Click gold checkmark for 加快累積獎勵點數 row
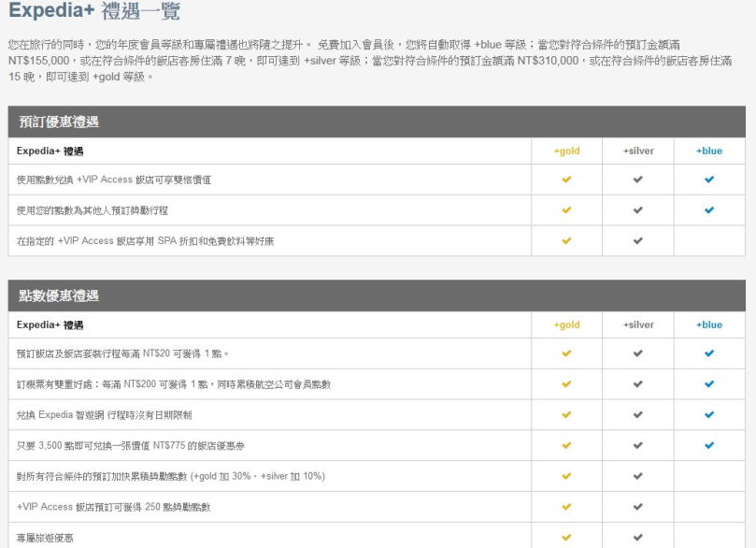The image size is (756, 548). pyautogui.click(x=566, y=476)
